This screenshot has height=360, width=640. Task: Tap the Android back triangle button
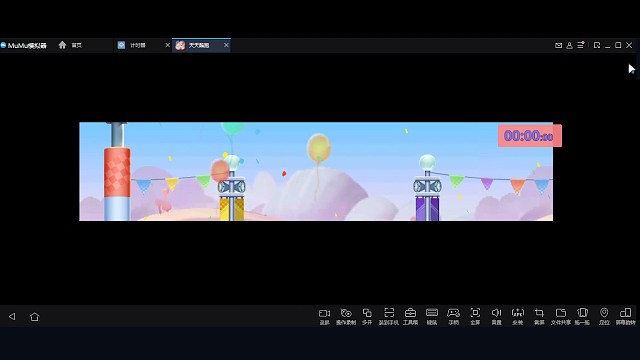[x=12, y=316]
